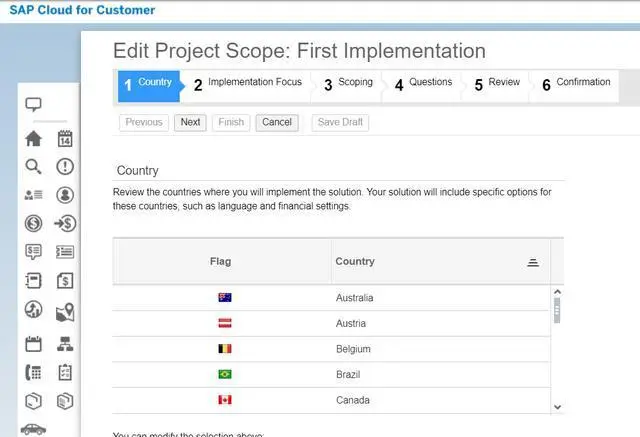Click the Austria flag image
Image resolution: width=640 pixels, height=437 pixels.
click(x=225, y=323)
